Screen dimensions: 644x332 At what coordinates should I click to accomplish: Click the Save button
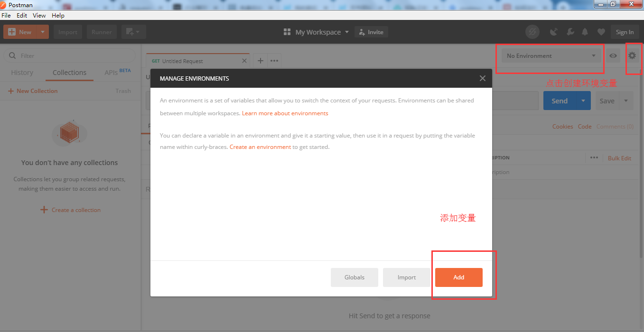tap(607, 101)
